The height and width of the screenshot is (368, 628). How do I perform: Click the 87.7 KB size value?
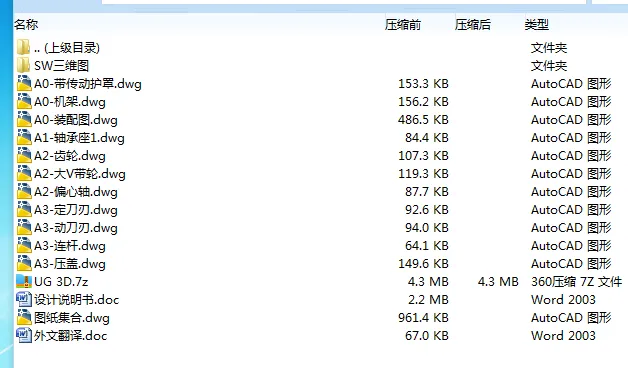[x=427, y=192]
